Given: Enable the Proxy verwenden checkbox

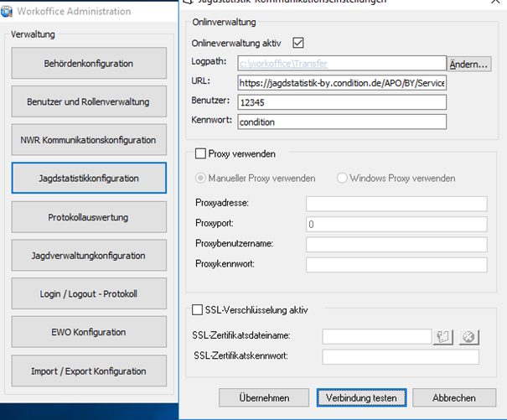Looking at the screenshot, I should [200, 153].
